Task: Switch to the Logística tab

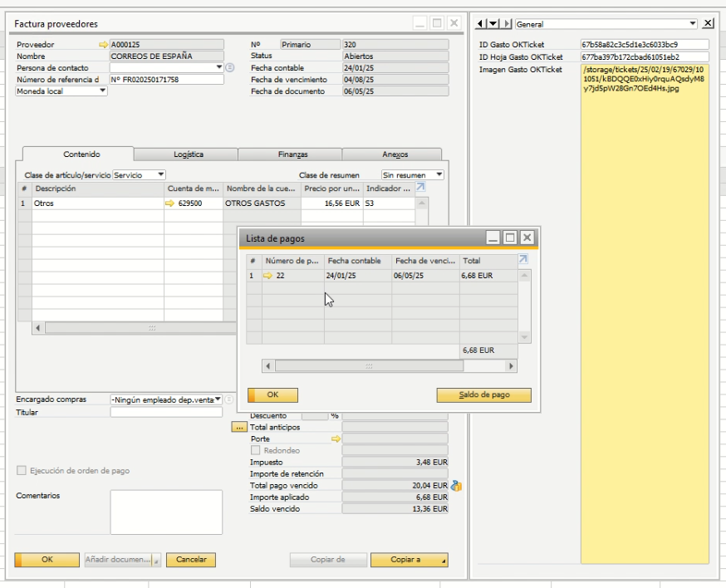Action: click(189, 154)
